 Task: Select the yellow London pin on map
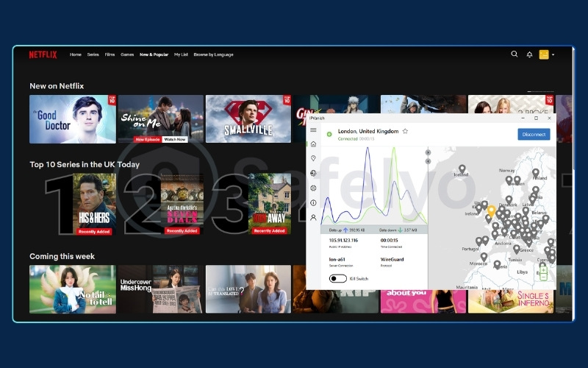click(x=491, y=210)
